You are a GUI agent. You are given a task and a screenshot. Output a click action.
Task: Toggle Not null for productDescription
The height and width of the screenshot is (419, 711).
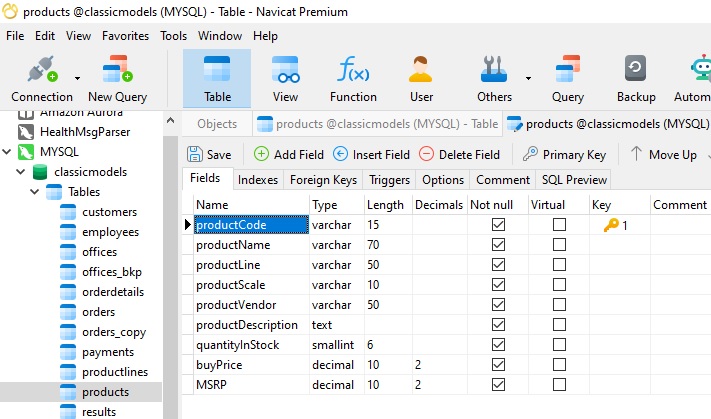[498, 325]
